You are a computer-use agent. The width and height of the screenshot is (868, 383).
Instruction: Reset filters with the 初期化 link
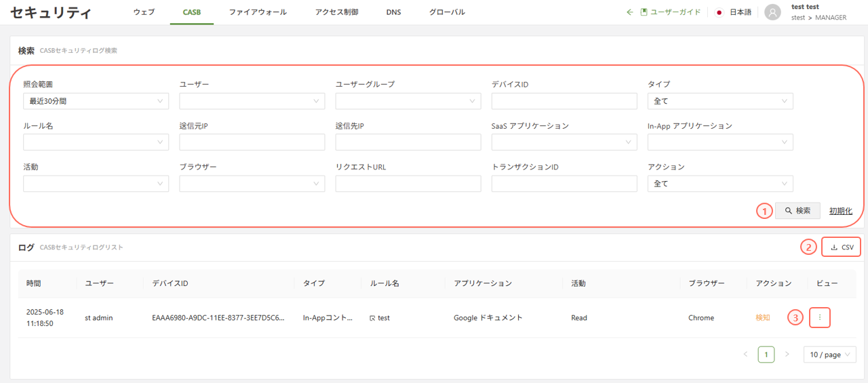(840, 211)
